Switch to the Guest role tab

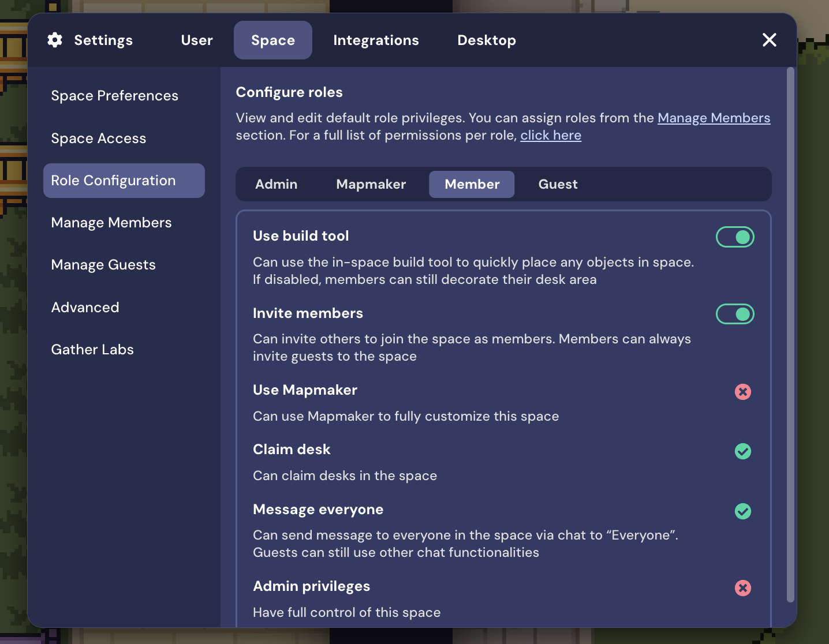coord(558,185)
